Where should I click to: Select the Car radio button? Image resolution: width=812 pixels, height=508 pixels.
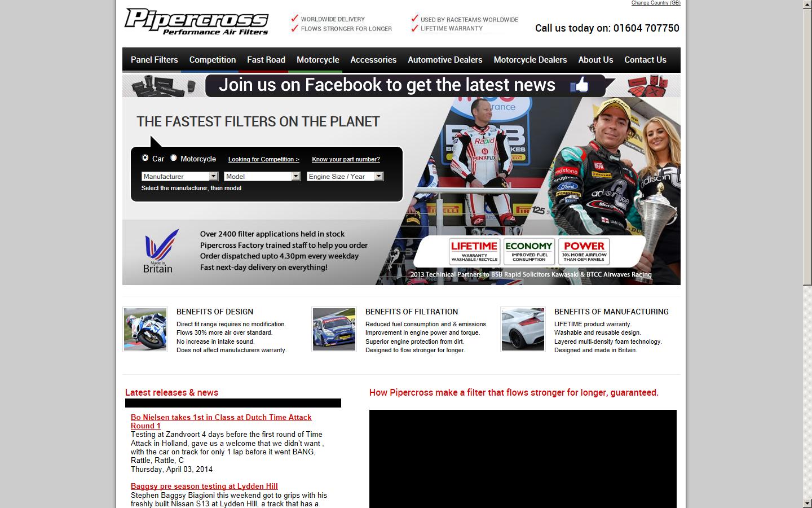[145, 158]
